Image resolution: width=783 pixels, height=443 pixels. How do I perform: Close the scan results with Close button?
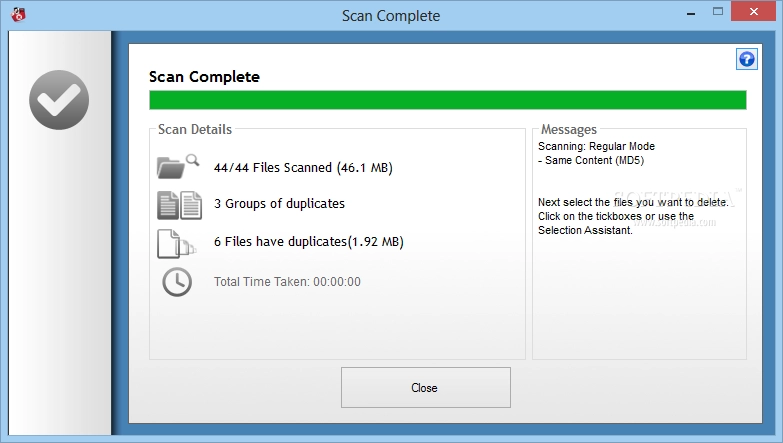(x=425, y=388)
